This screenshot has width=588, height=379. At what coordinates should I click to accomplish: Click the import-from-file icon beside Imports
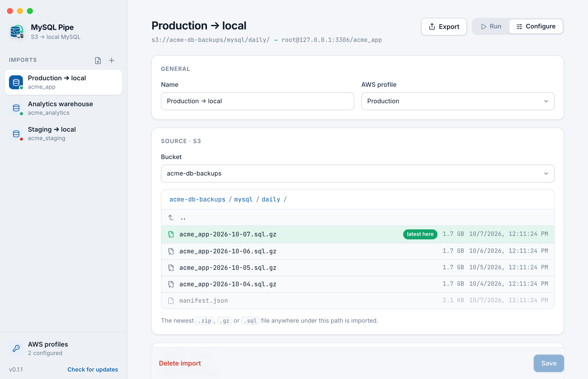click(98, 60)
